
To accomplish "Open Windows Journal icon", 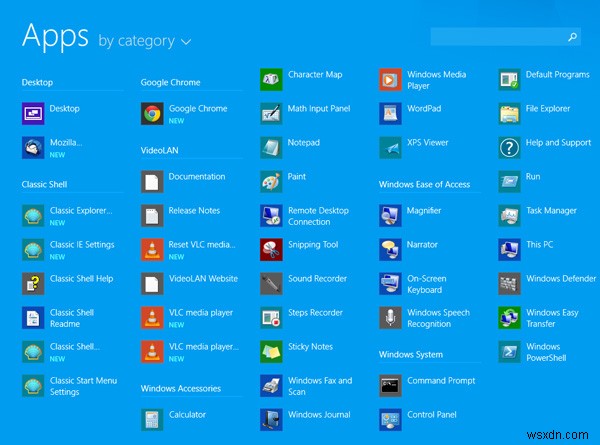I will (271, 420).
